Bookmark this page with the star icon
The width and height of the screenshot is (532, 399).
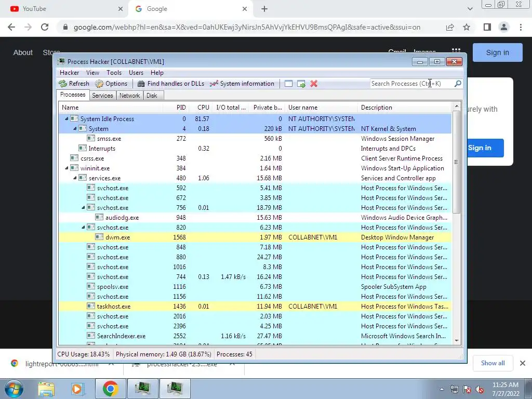pyautogui.click(x=467, y=27)
